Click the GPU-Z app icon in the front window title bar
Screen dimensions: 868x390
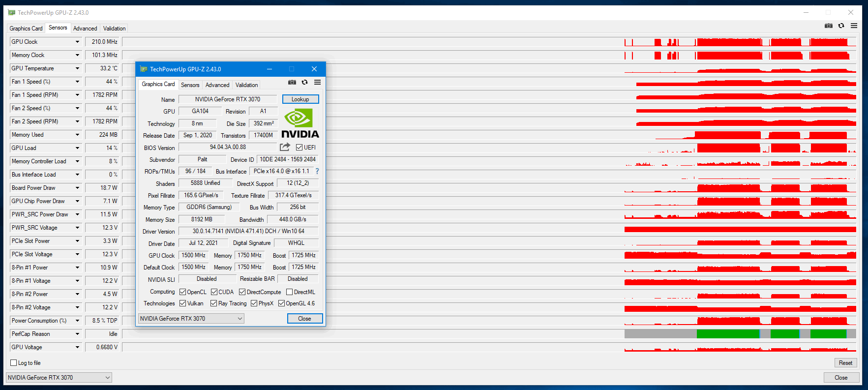click(x=144, y=69)
